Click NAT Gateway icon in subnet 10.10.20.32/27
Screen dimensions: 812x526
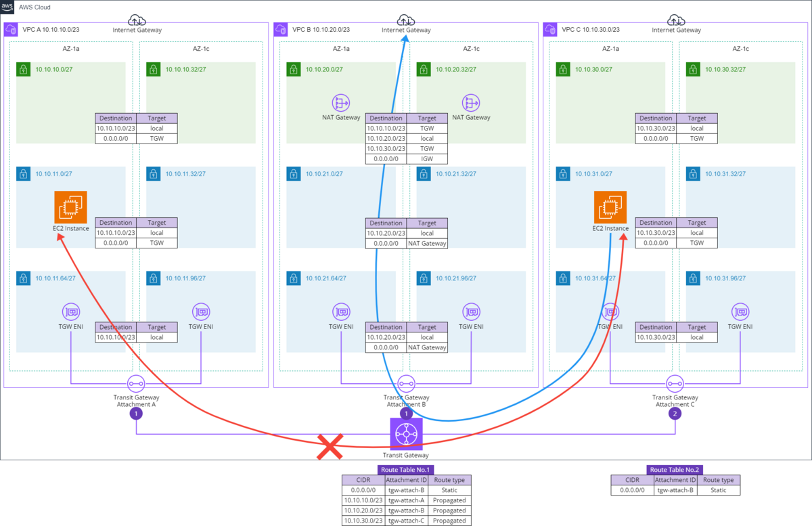[471, 103]
